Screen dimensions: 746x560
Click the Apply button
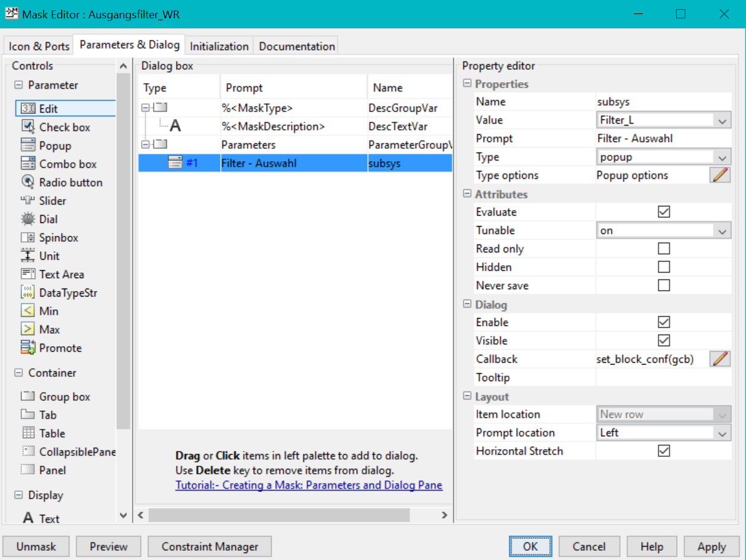pos(711,547)
